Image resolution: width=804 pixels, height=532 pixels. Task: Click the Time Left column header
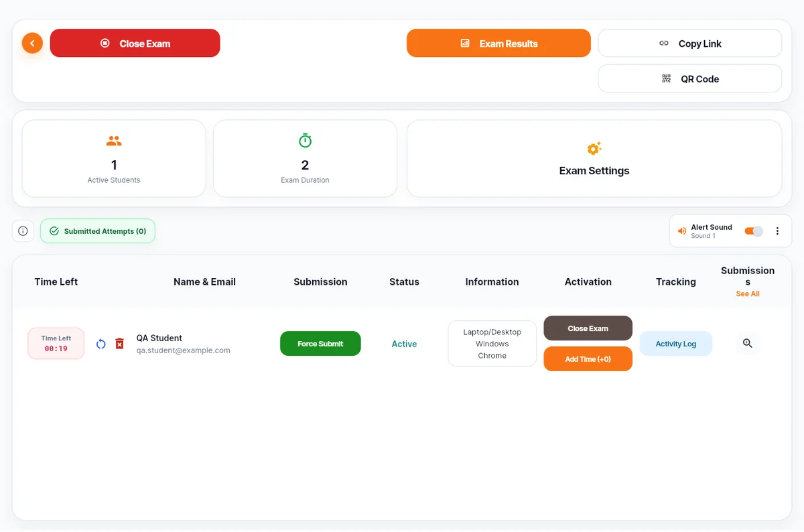pyautogui.click(x=56, y=282)
